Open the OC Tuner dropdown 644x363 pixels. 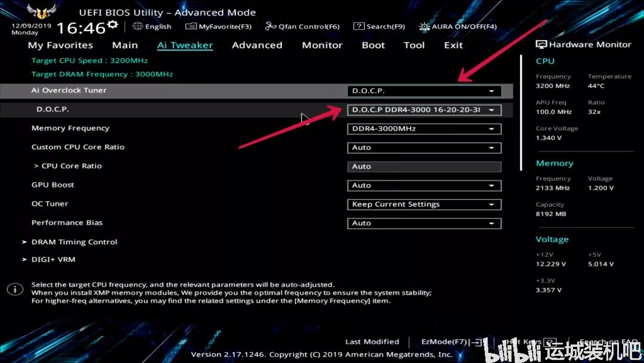(x=425, y=204)
